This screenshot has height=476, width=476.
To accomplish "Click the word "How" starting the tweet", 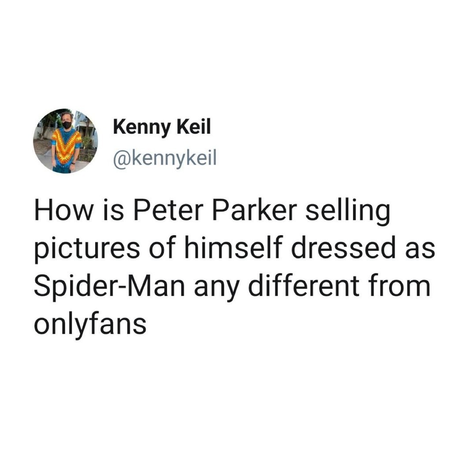I will pyautogui.click(x=63, y=210).
